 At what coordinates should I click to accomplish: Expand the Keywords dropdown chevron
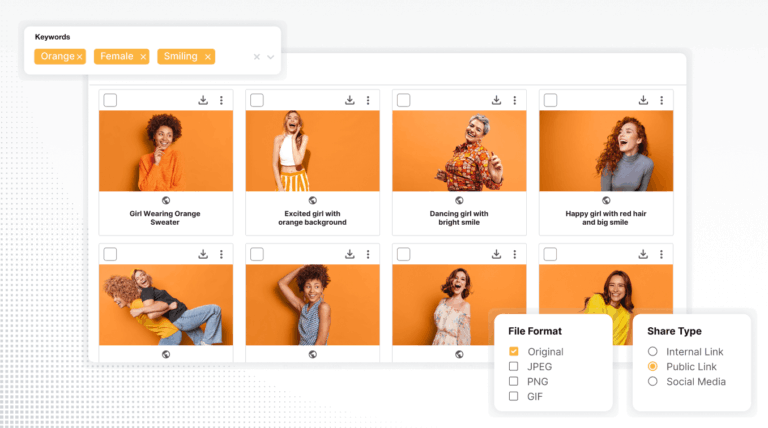pyautogui.click(x=270, y=57)
